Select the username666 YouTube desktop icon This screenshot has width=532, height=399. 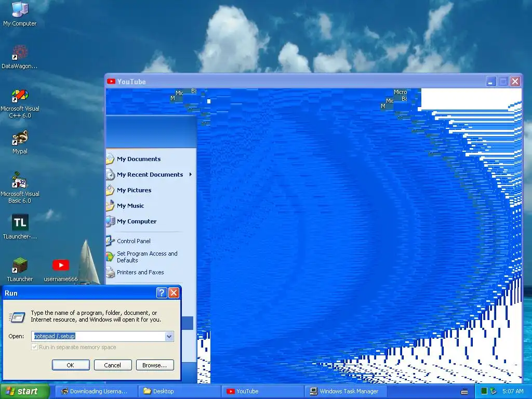pyautogui.click(x=61, y=270)
